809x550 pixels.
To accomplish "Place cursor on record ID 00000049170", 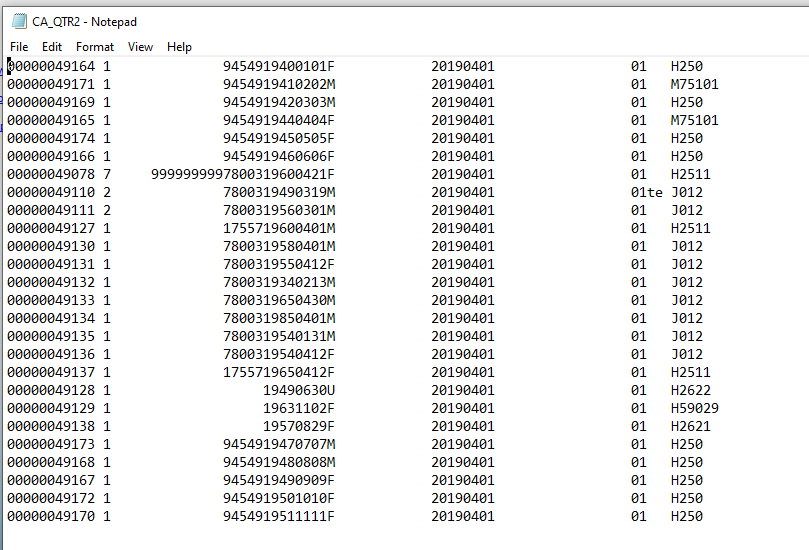I will (51, 516).
